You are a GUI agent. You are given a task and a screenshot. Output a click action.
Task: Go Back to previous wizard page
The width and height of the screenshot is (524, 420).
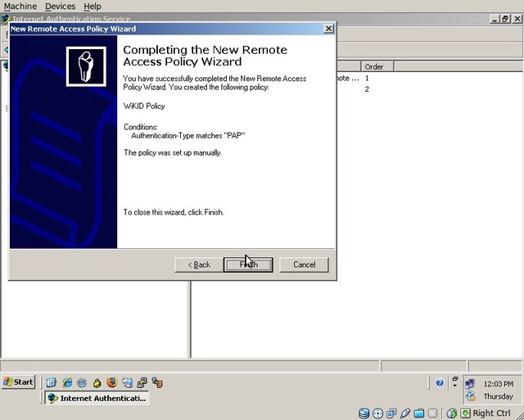(x=199, y=264)
